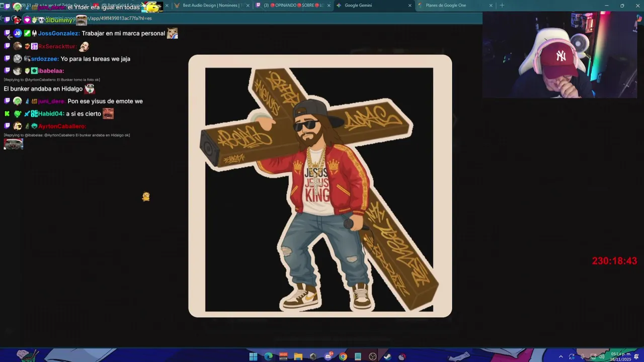Viewport: 644px width, 362px height.
Task: Click the emote image under AyrtonCaballero's reply
Action: [13, 144]
